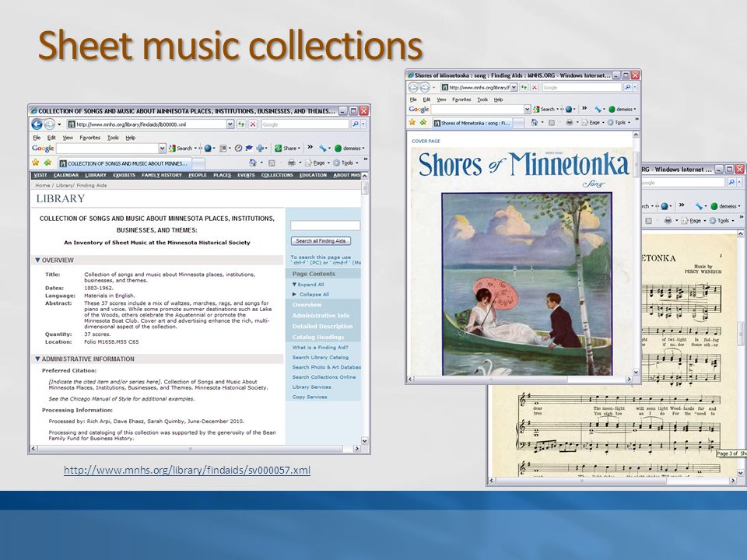Open Google toolbar search box dropdown in Collection window
The height and width of the screenshot is (560, 747).
pyautogui.click(x=162, y=148)
